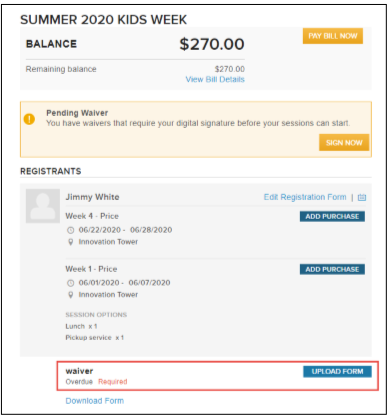Click the location pin icon for Week 4
This screenshot has height=417, width=391.
point(71,242)
